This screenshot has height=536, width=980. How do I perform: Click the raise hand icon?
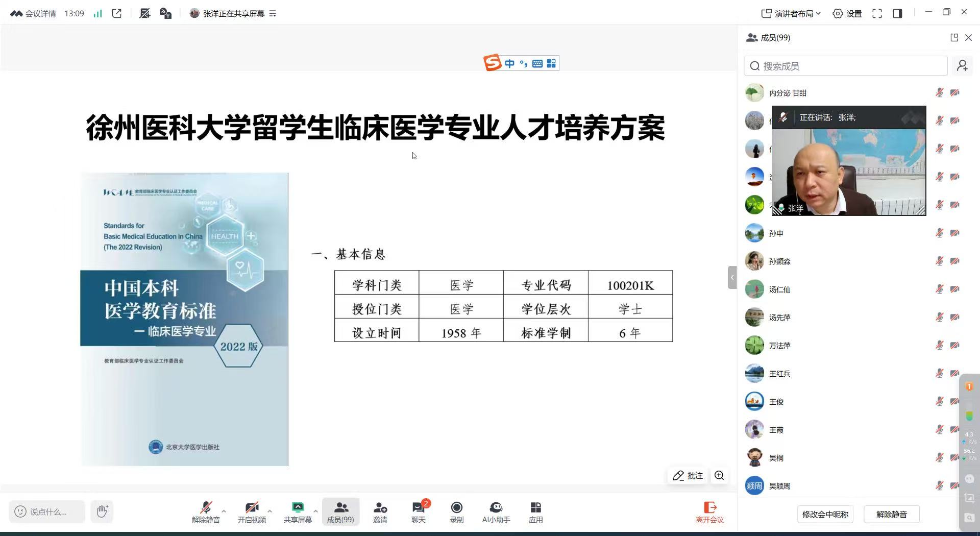point(102,511)
